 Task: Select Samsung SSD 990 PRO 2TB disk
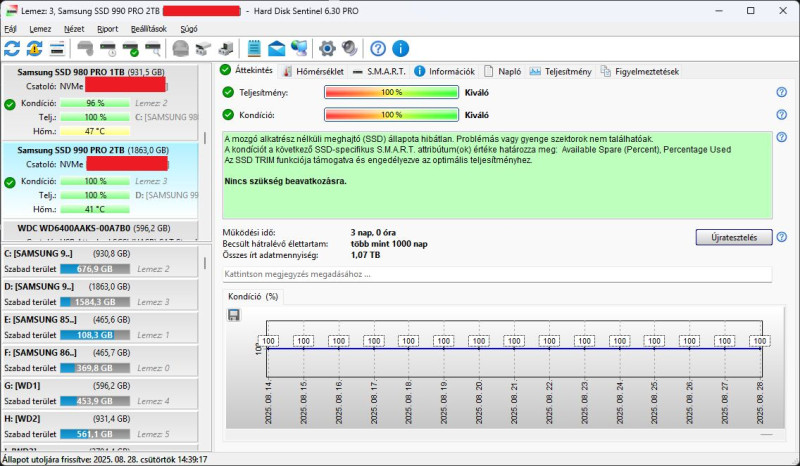pyautogui.click(x=100, y=180)
